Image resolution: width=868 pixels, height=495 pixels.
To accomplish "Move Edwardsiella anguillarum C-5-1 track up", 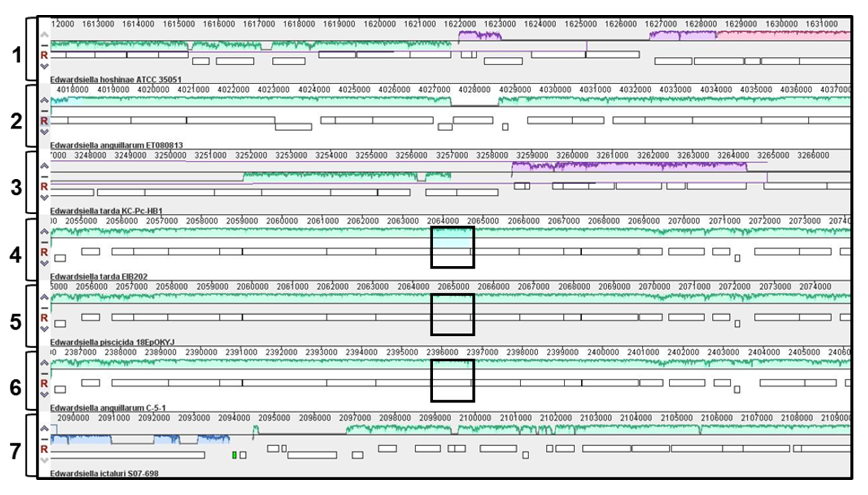I will coord(44,362).
